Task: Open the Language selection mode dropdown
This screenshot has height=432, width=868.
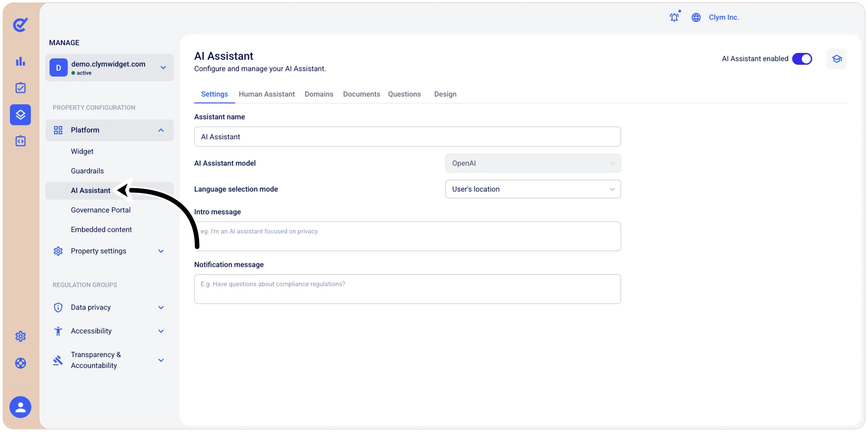Action: (x=533, y=189)
